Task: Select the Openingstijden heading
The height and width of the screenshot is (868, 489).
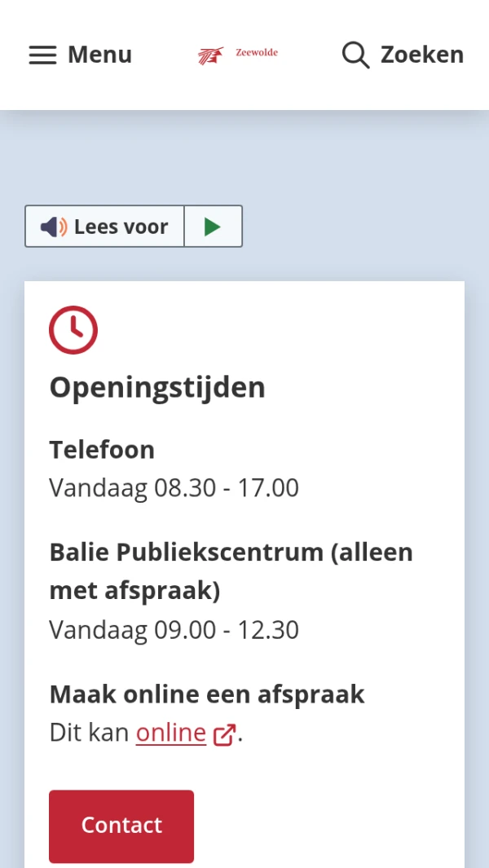Action: pyautogui.click(x=157, y=387)
